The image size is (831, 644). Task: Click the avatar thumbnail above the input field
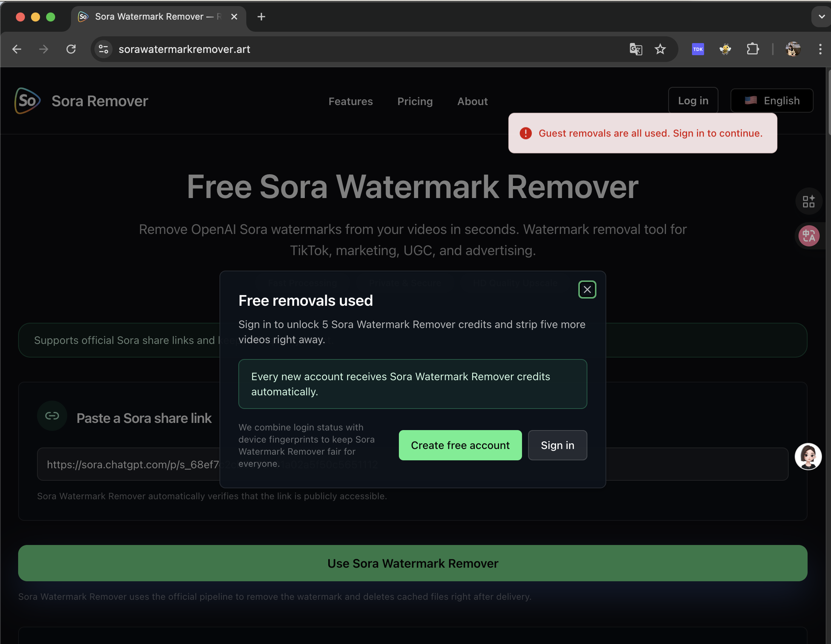click(808, 457)
